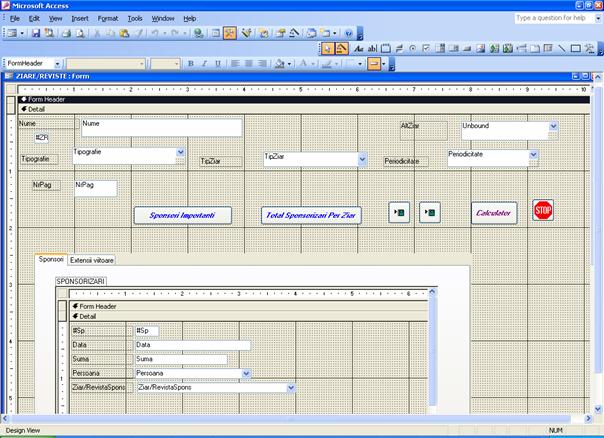The height and width of the screenshot is (438, 604).
Task: Click the red STOP button icon
Action: coord(543,210)
